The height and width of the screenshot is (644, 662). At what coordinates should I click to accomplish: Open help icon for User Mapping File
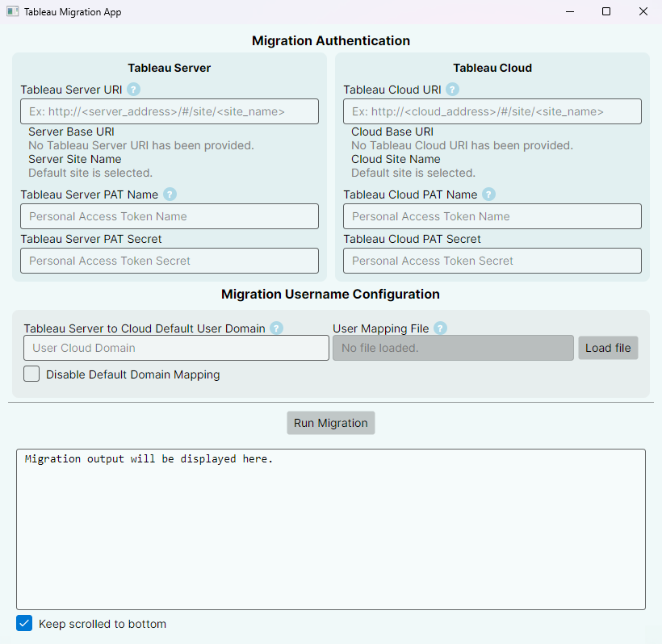pyautogui.click(x=440, y=328)
